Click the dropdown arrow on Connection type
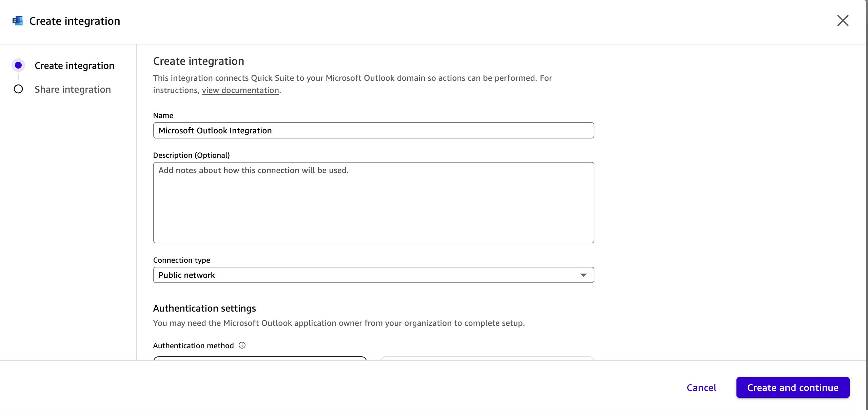Screen dimensions: 868x410 [583, 275]
